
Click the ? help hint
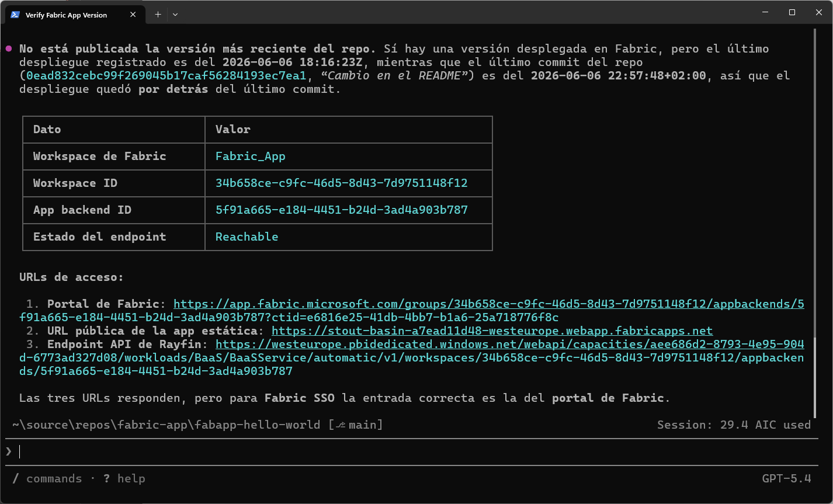(124, 478)
